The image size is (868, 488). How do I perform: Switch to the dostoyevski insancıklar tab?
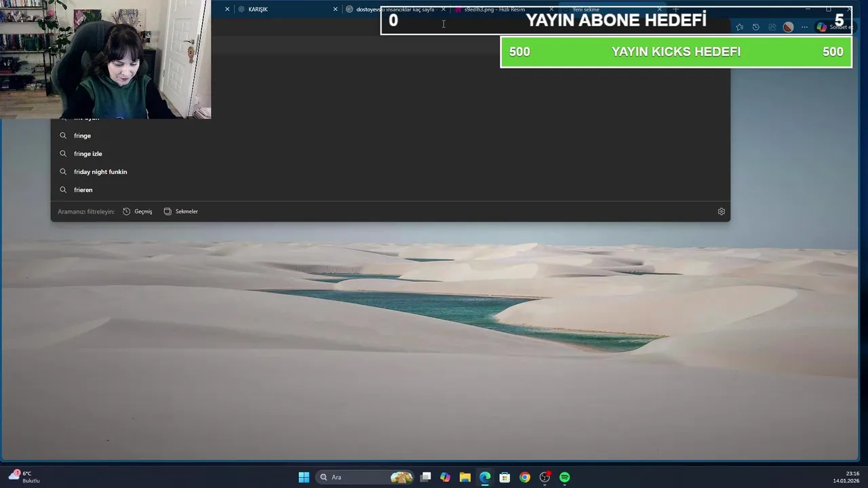(395, 9)
